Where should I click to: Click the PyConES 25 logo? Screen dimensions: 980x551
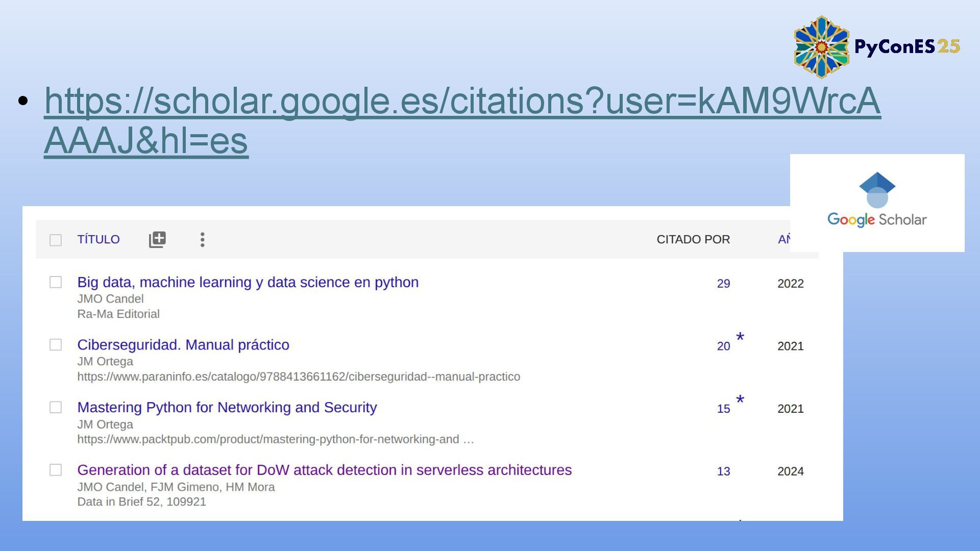click(877, 47)
